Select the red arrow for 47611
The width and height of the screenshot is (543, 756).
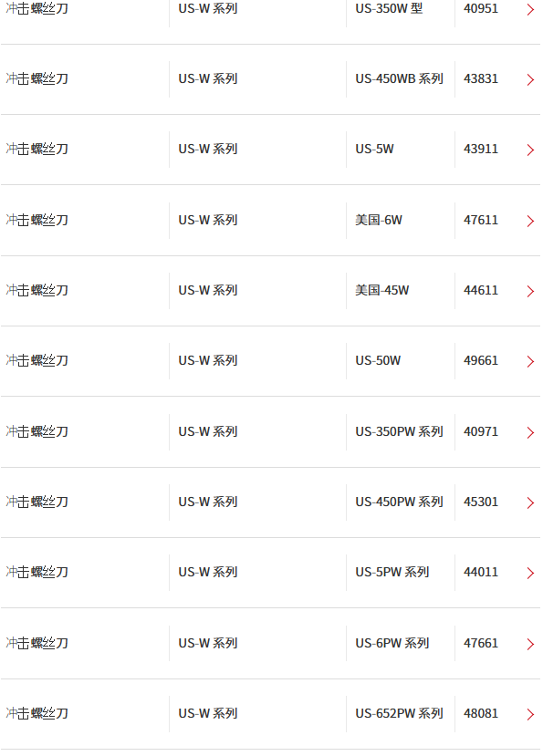point(530,221)
